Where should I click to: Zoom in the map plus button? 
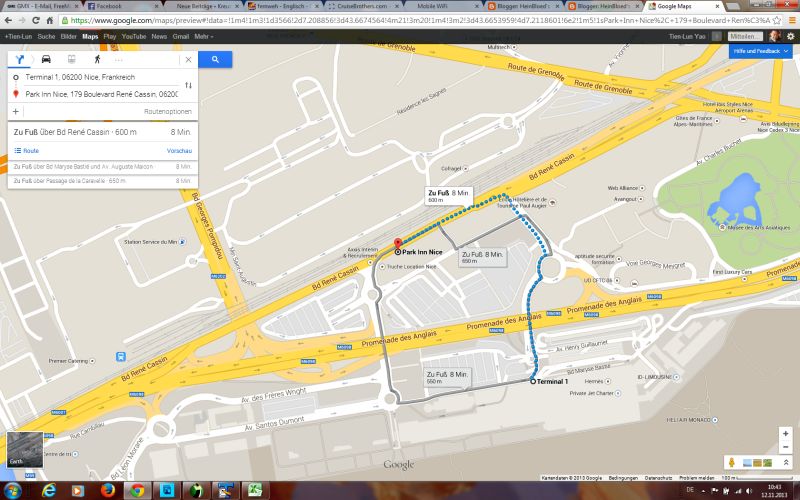coord(785,434)
